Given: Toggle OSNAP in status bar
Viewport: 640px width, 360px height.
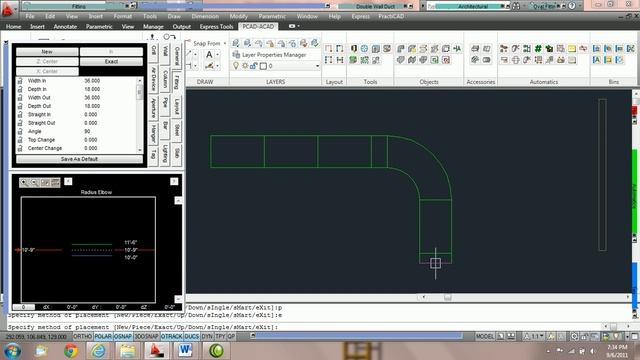Looking at the screenshot, I should [123, 336].
